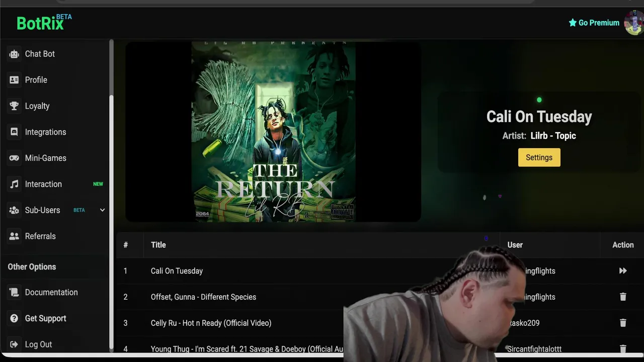Click the Other Options section label
The image size is (644, 362).
tap(32, 267)
